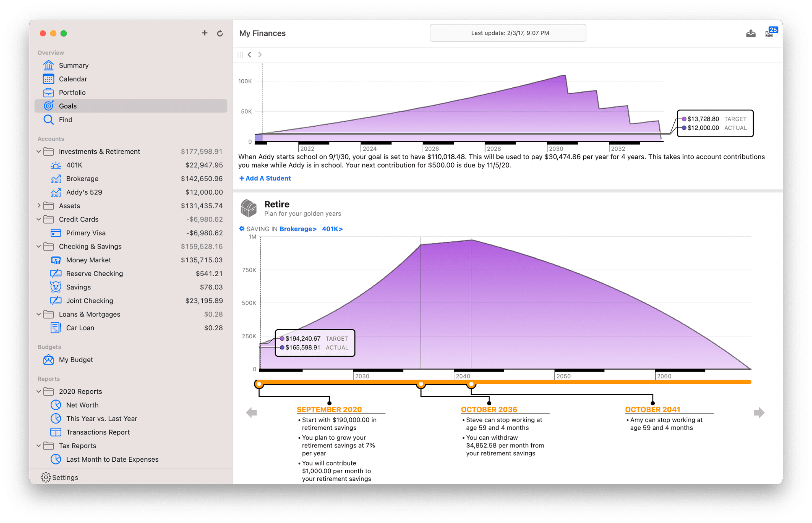
Task: Click the 401K account icon
Action: [x=56, y=165]
